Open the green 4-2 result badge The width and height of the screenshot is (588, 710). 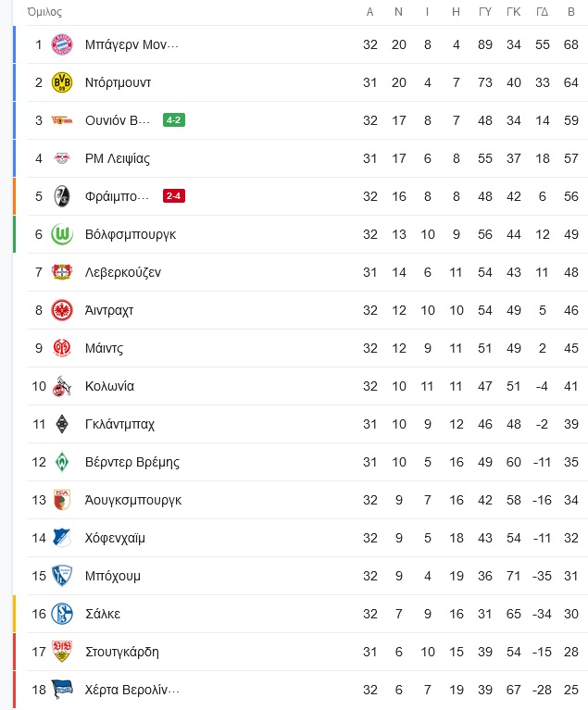pos(174,120)
